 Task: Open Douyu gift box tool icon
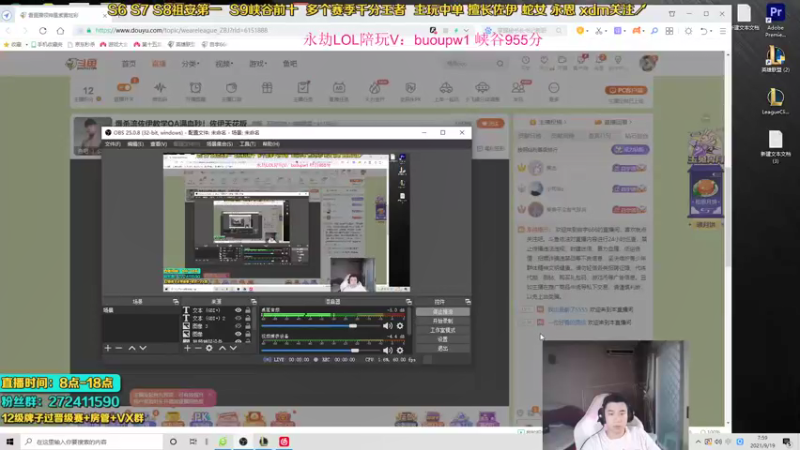coord(267,88)
